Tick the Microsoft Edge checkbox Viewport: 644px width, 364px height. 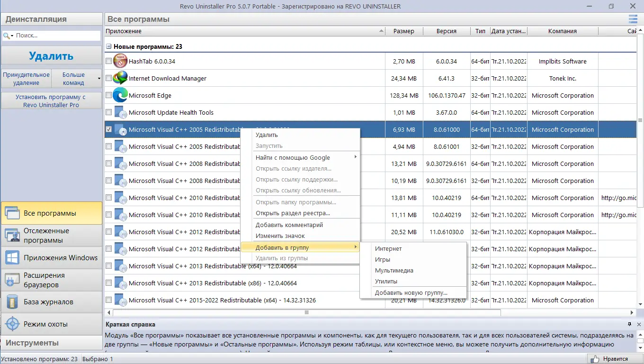[109, 95]
